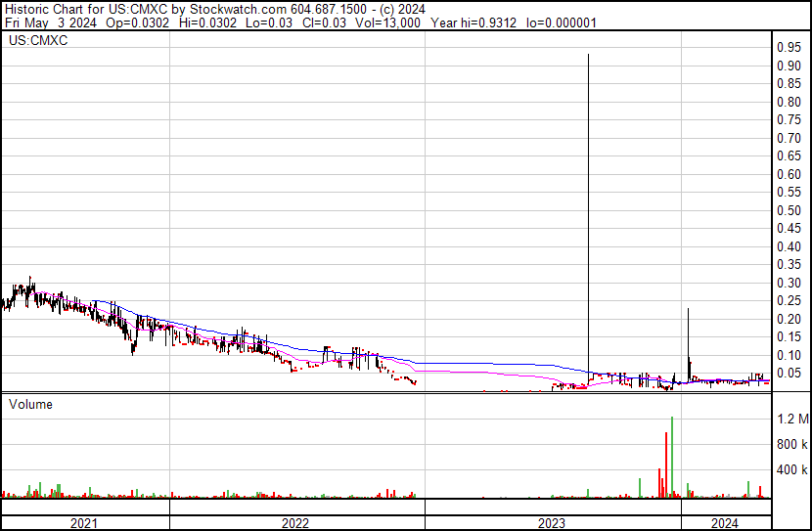The image size is (812, 531).
Task: Click the 0.50 price axis label
Action: click(x=789, y=210)
